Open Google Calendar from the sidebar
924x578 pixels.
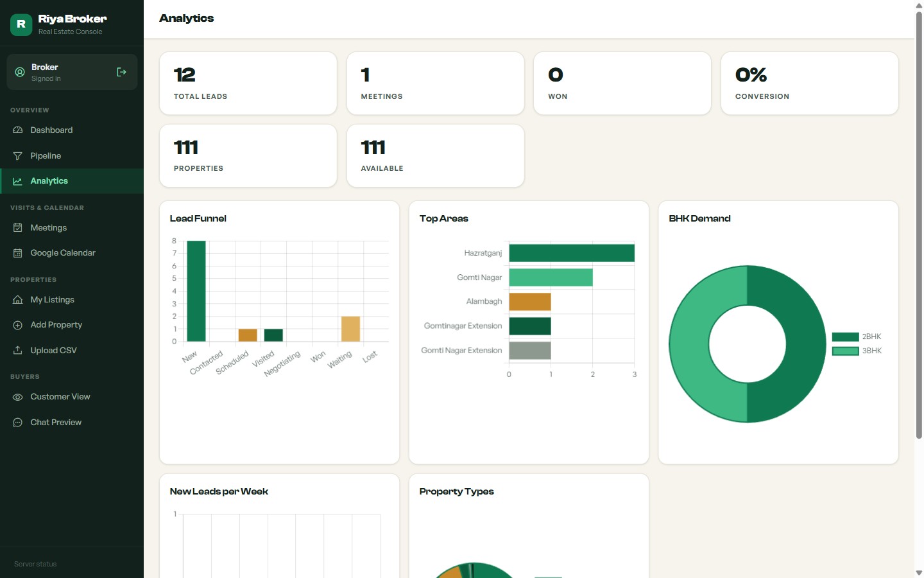pyautogui.click(x=72, y=253)
